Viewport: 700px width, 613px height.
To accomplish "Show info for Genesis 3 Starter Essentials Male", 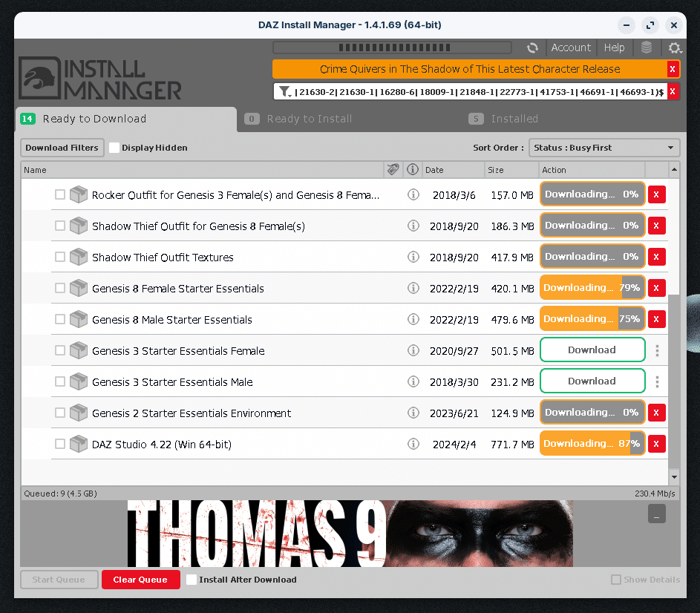I will (x=413, y=381).
